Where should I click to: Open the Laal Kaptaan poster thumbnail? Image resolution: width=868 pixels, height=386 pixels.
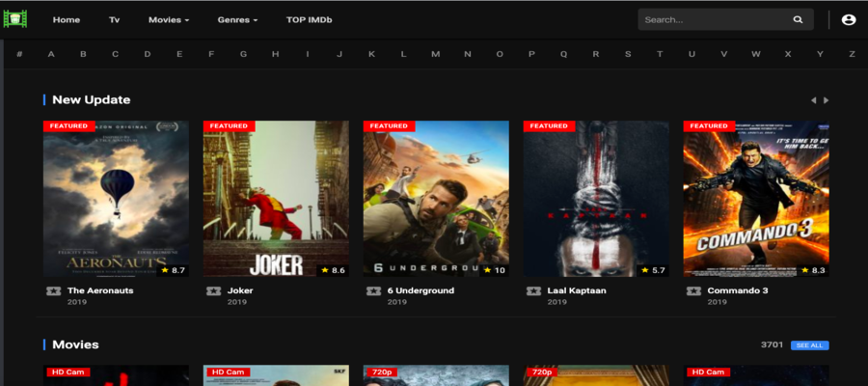point(596,198)
